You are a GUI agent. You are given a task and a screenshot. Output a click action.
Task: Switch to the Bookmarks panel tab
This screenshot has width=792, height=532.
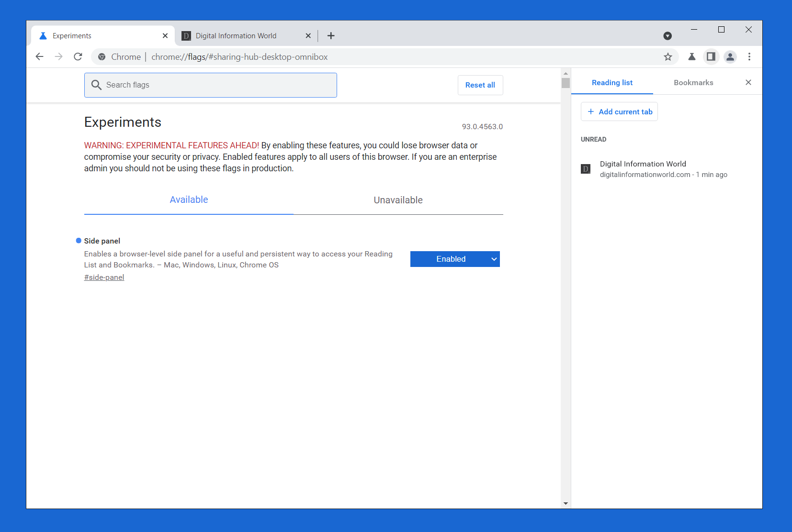pos(693,82)
